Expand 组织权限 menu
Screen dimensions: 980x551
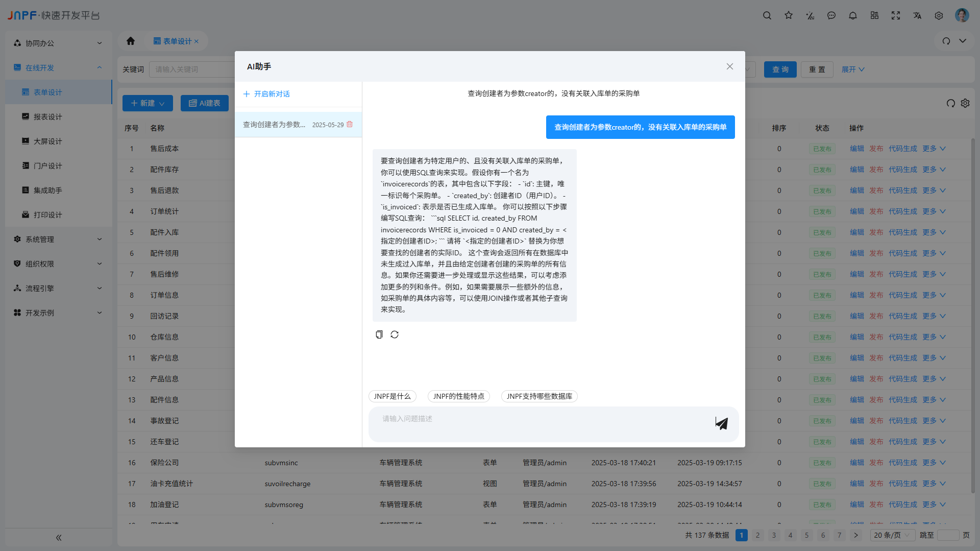(58, 264)
